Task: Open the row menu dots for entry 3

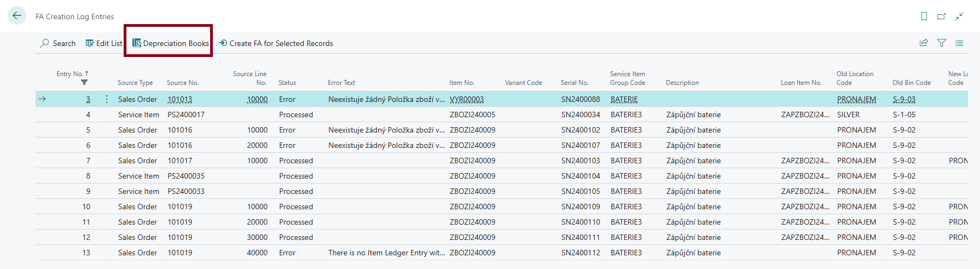Action: tap(106, 99)
